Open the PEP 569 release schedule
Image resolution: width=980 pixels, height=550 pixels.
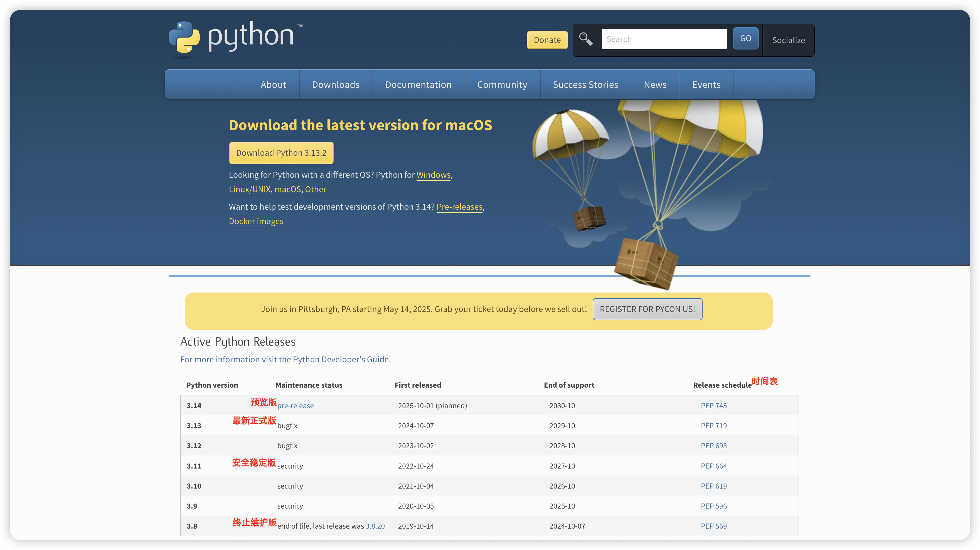coord(714,526)
